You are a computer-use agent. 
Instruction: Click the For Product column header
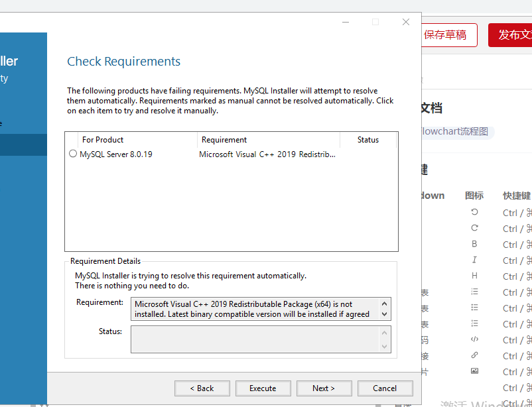click(x=137, y=140)
